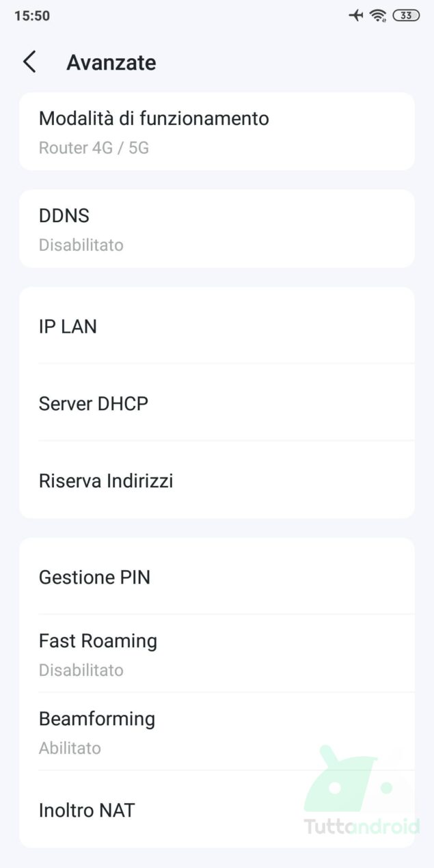Tap the back arrow icon
This screenshot has width=434, height=868.
coord(29,62)
